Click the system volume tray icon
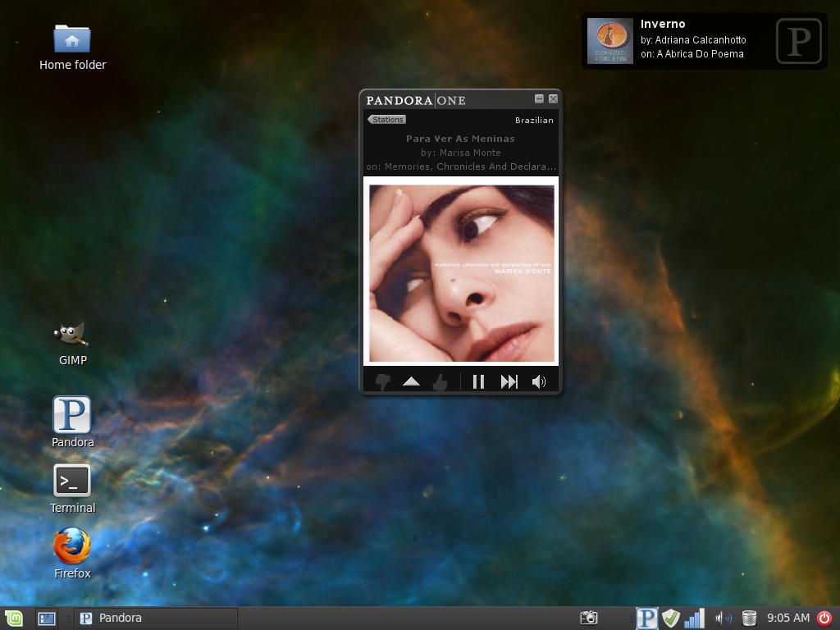 tap(724, 619)
